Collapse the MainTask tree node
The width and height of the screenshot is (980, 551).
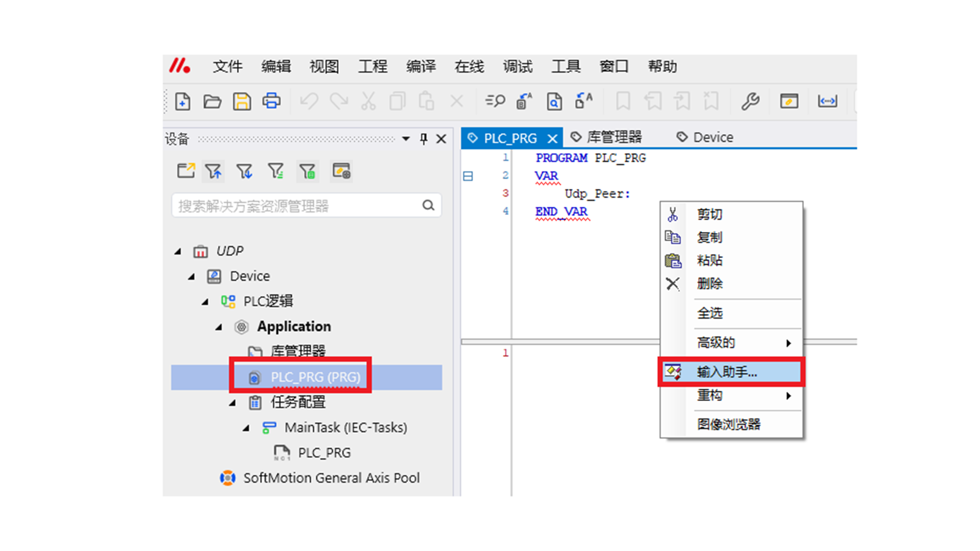click(x=246, y=428)
